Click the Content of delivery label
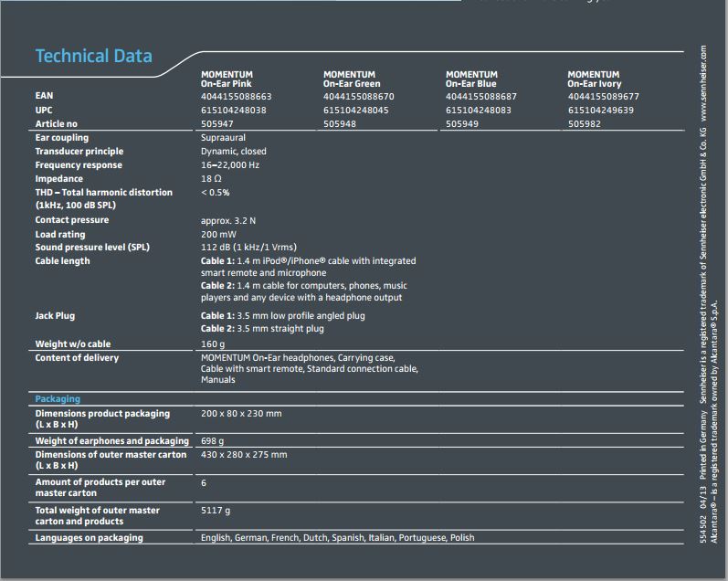The width and height of the screenshot is (728, 581). point(77,358)
